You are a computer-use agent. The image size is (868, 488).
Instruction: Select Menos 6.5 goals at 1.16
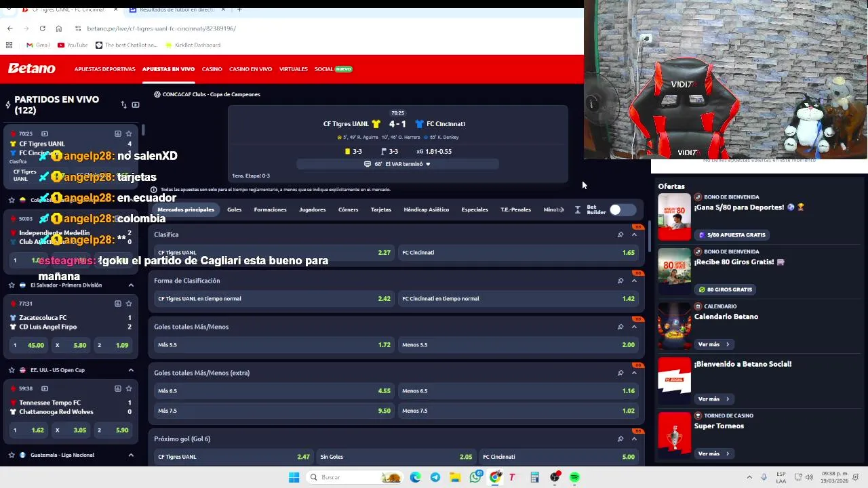pos(518,391)
